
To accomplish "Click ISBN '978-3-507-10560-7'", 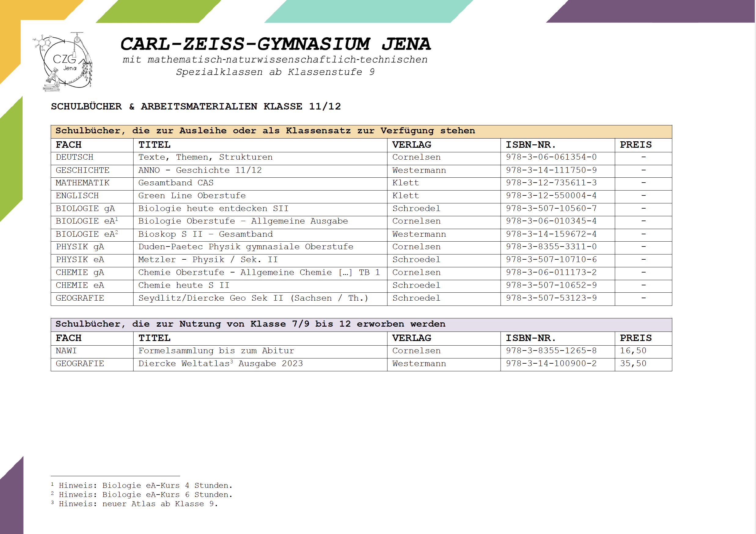I will pyautogui.click(x=551, y=209).
